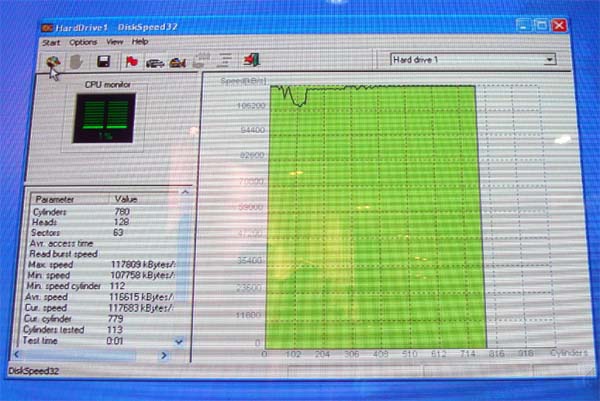Click the 94400 label on speed axis
Screen dimensions: 600x401
point(253,130)
